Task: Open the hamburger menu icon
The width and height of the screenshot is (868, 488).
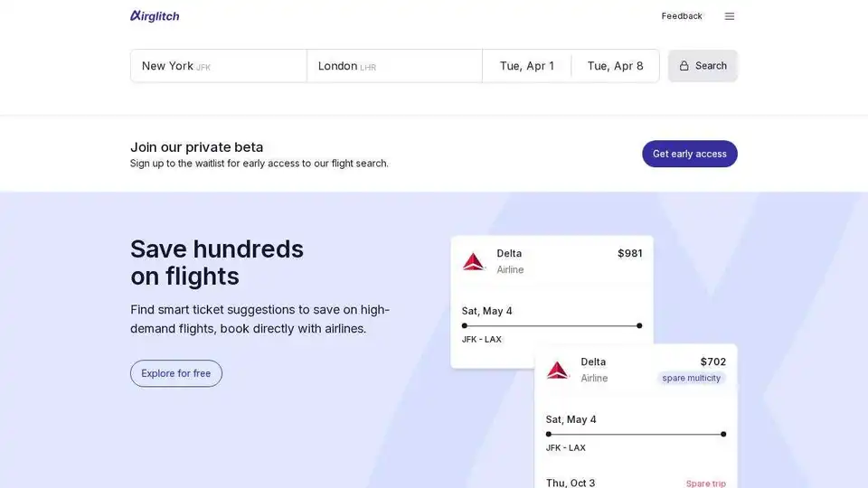Action: click(730, 16)
